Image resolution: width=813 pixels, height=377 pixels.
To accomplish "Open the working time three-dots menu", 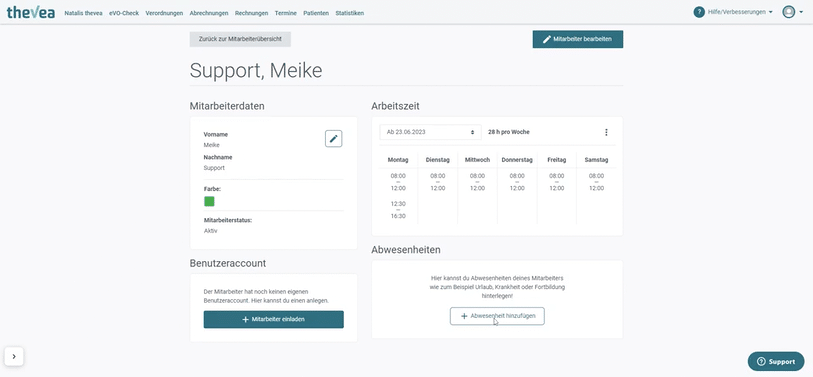I will pos(606,132).
